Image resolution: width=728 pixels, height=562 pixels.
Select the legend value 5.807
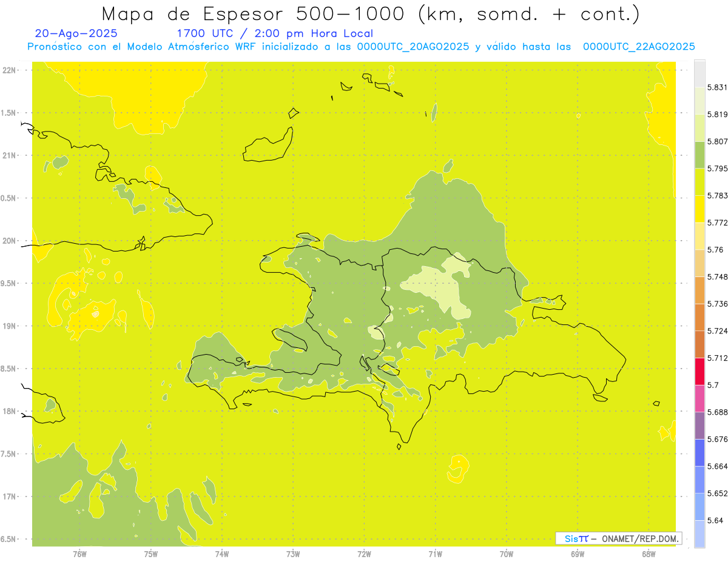pyautogui.click(x=717, y=141)
